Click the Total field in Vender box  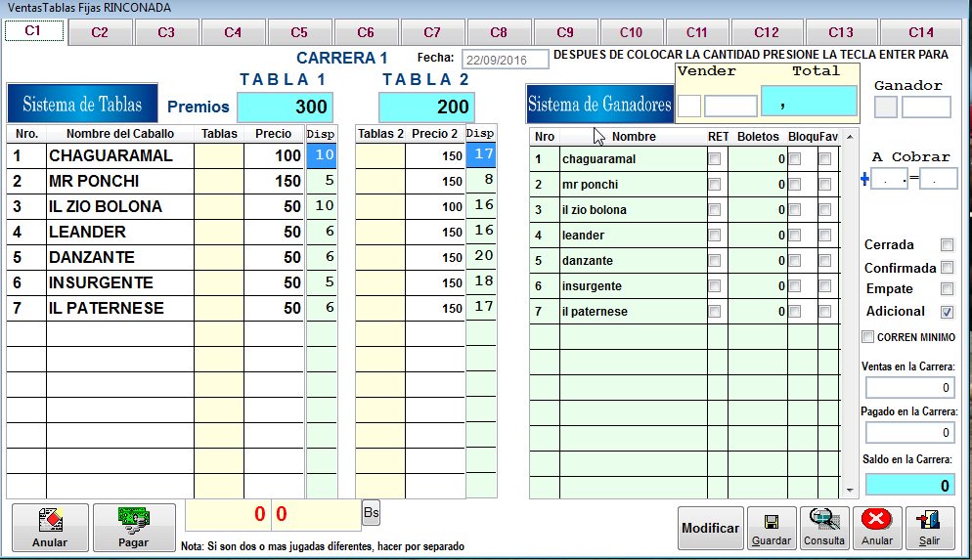[x=809, y=101]
